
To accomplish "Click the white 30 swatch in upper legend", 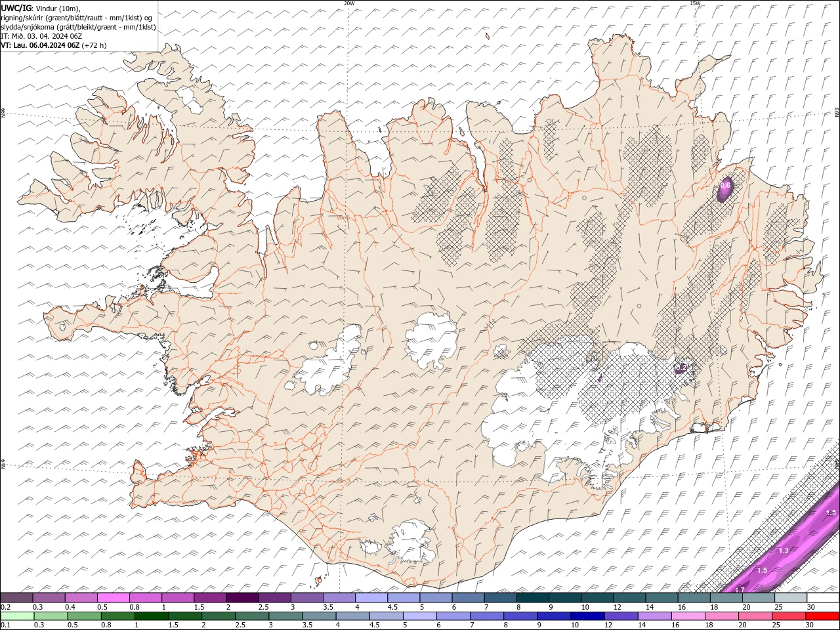I will [823, 598].
